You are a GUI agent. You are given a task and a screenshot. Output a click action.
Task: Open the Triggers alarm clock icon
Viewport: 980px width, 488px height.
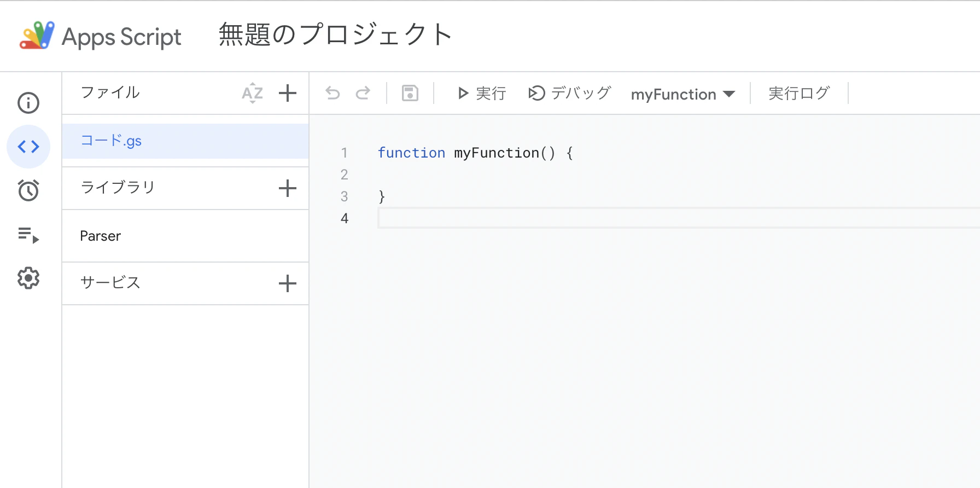28,190
